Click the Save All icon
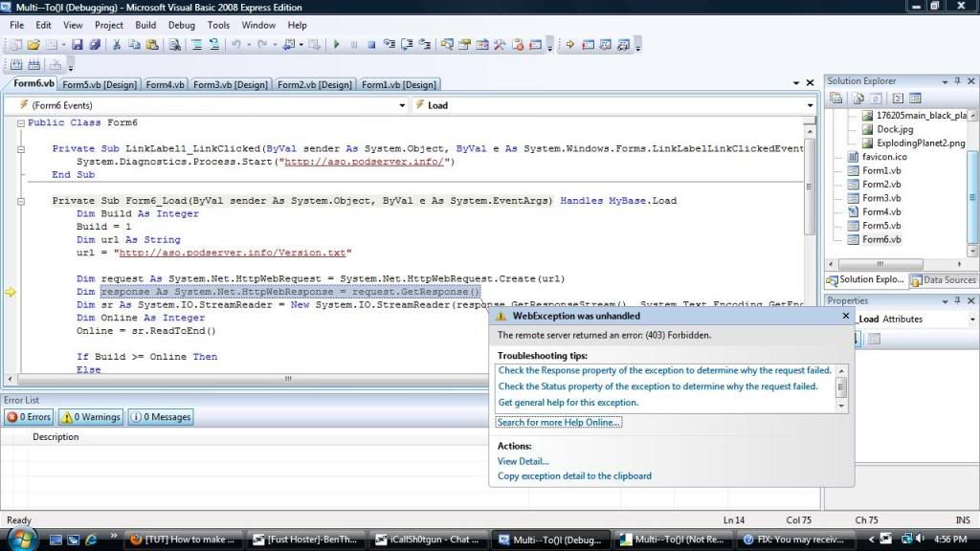The height and width of the screenshot is (551, 980). tap(95, 45)
